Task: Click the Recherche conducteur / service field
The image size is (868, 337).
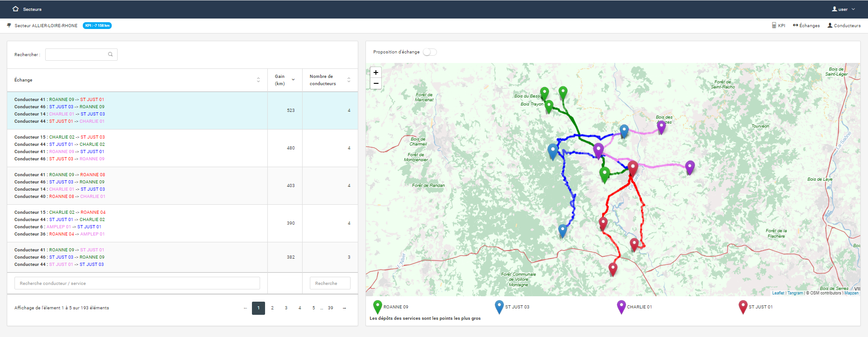Action: point(137,283)
